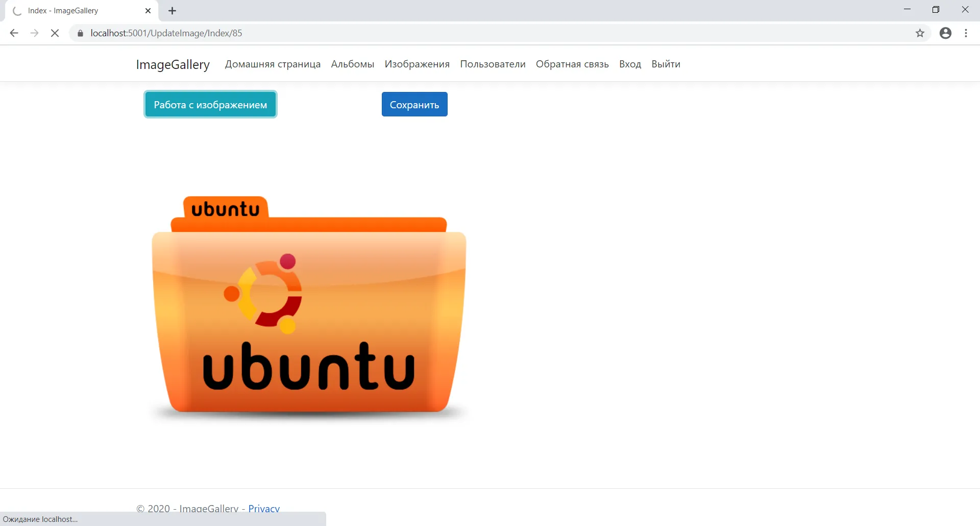Click the Работа с изображением button
Image resolution: width=980 pixels, height=526 pixels.
tap(210, 105)
